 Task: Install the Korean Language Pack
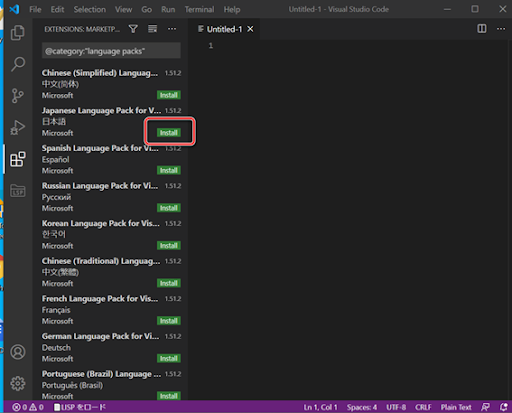(x=169, y=246)
